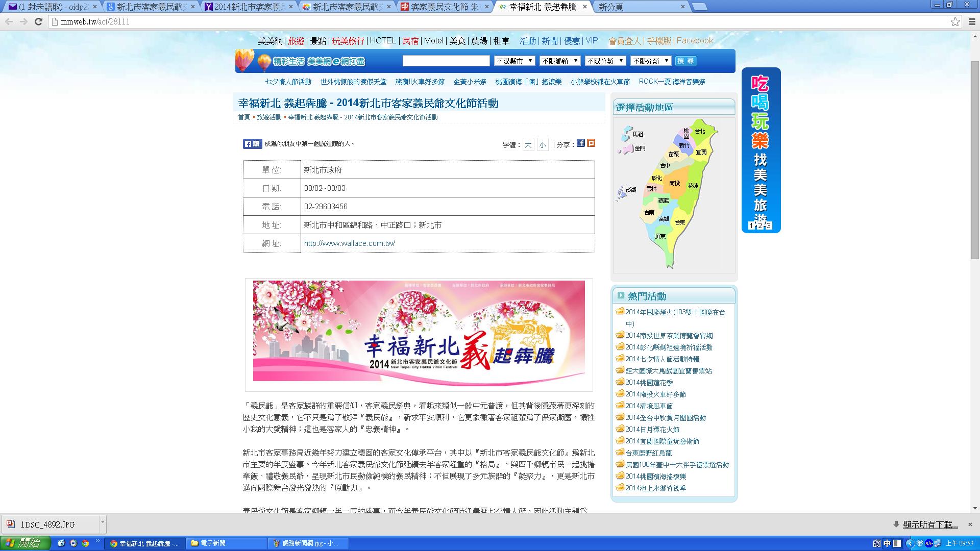Reload the page with the Refresh icon
980x551 pixels.
(x=38, y=21)
